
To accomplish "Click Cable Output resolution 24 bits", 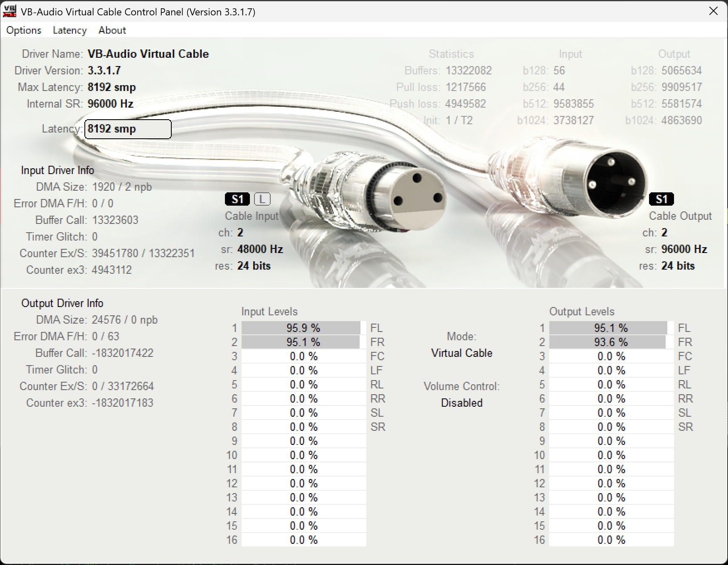I will click(678, 266).
